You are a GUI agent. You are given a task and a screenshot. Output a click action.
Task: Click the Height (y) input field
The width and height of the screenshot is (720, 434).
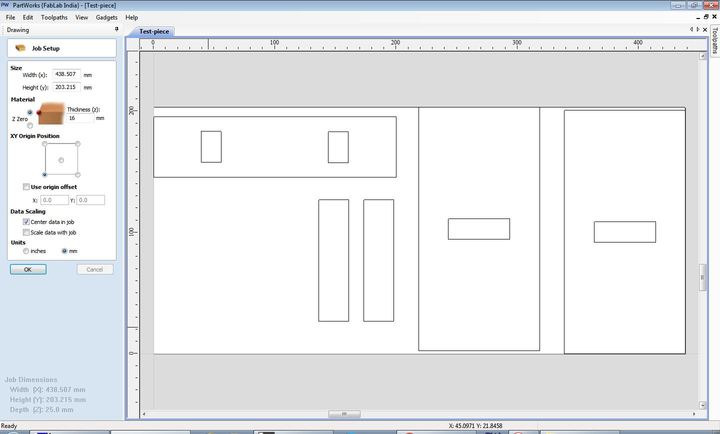(x=66, y=87)
